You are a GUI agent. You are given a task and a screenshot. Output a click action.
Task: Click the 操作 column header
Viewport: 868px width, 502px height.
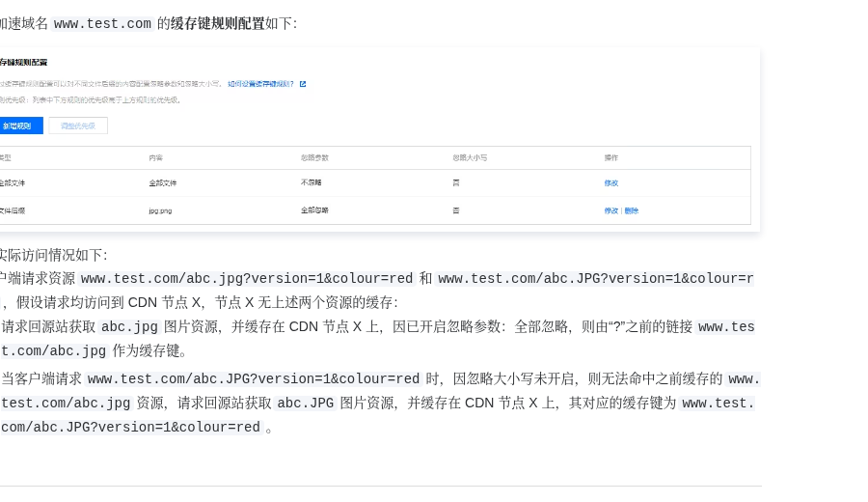point(611,158)
